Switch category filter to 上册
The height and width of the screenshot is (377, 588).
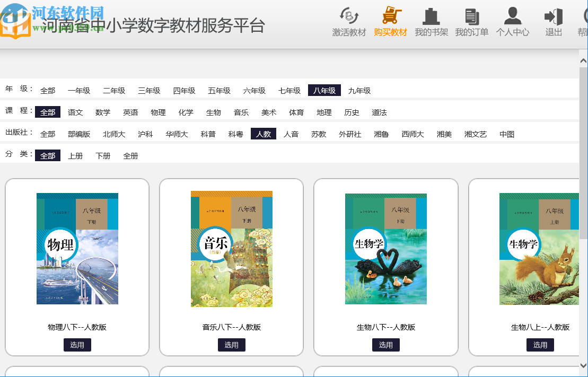(75, 155)
